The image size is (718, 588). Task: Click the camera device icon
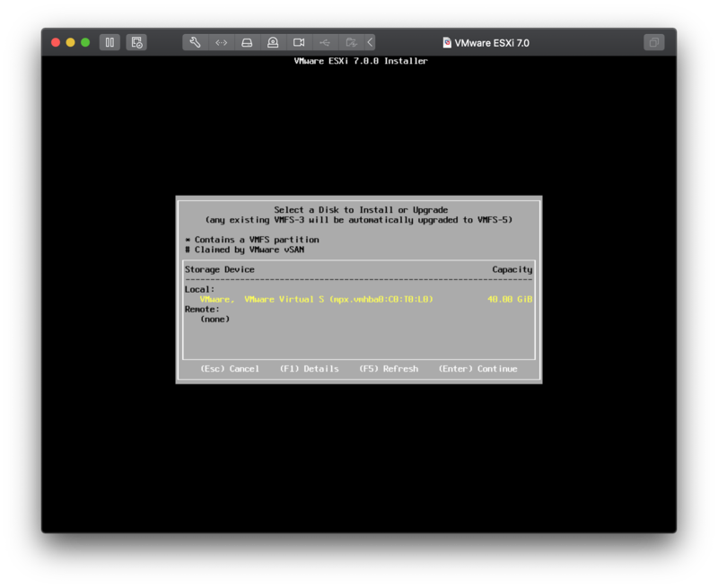pos(299,42)
